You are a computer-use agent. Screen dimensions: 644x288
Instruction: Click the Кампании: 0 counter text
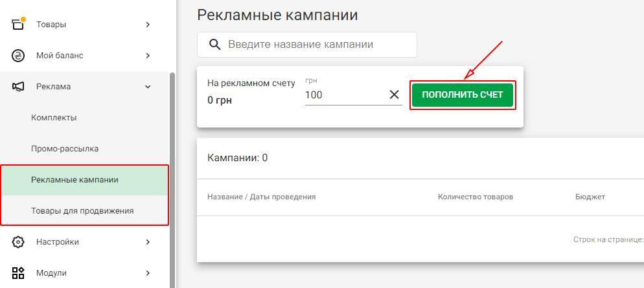tap(237, 158)
